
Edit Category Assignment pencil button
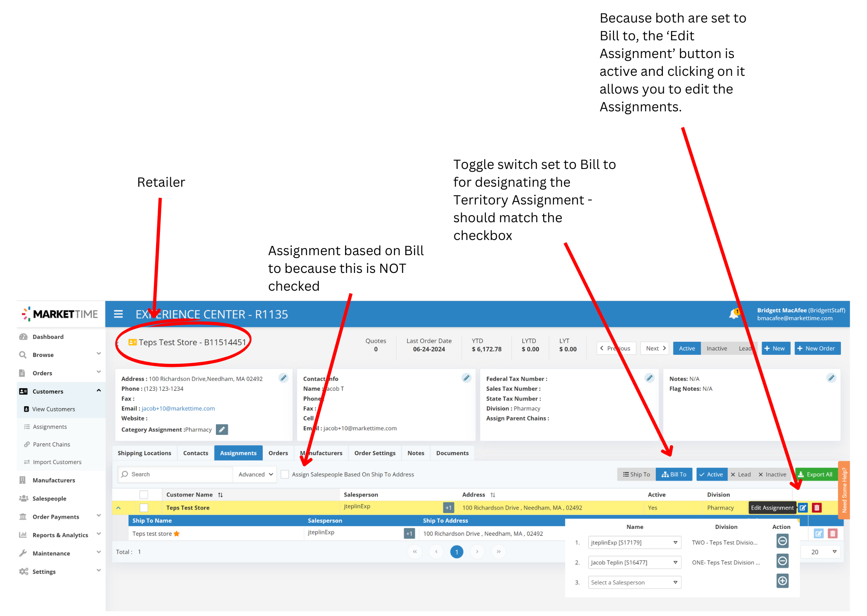tap(222, 429)
